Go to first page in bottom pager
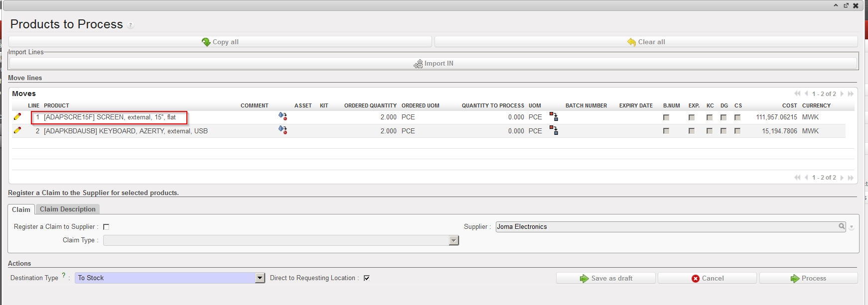The image size is (868, 305). pos(797,177)
